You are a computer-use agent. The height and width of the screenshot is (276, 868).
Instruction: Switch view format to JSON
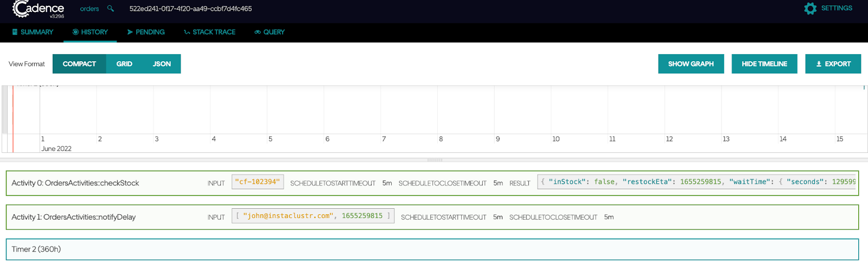pyautogui.click(x=162, y=64)
